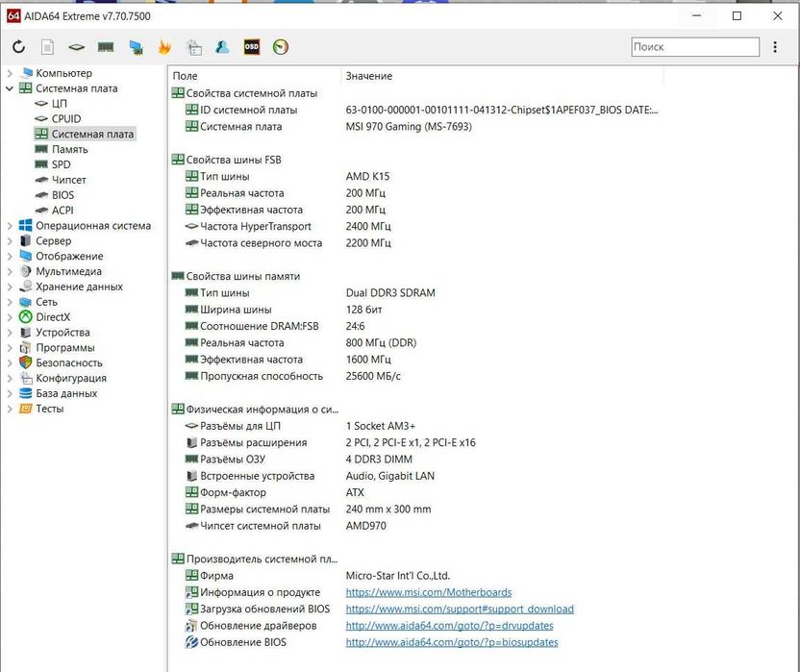Open the three-dot options menu
Image resolution: width=800 pixels, height=672 pixels.
tap(775, 47)
